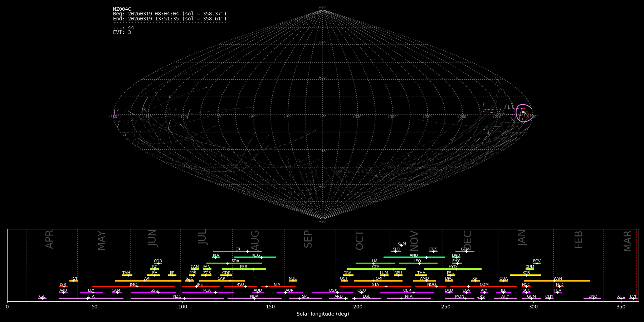Select the Beg: 20260319 08:04:04 line

tap(170, 14)
